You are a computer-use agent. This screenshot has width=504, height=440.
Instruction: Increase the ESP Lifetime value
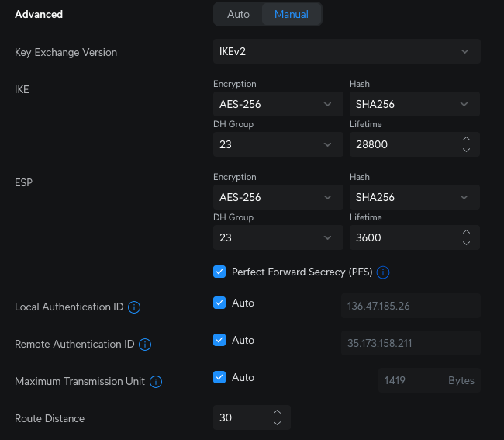coord(466,232)
